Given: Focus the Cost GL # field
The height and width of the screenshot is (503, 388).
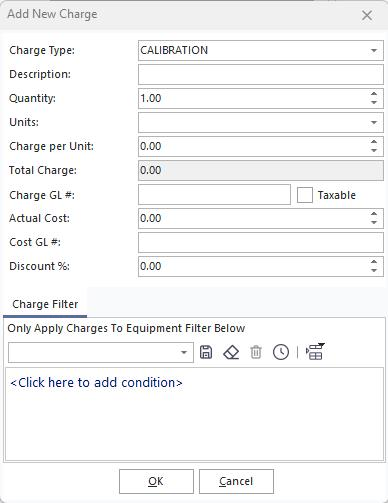Looking at the screenshot, I should point(261,242).
